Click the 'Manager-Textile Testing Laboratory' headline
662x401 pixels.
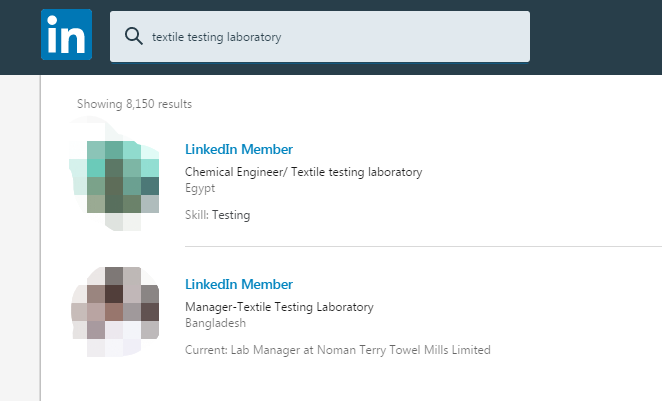point(279,307)
